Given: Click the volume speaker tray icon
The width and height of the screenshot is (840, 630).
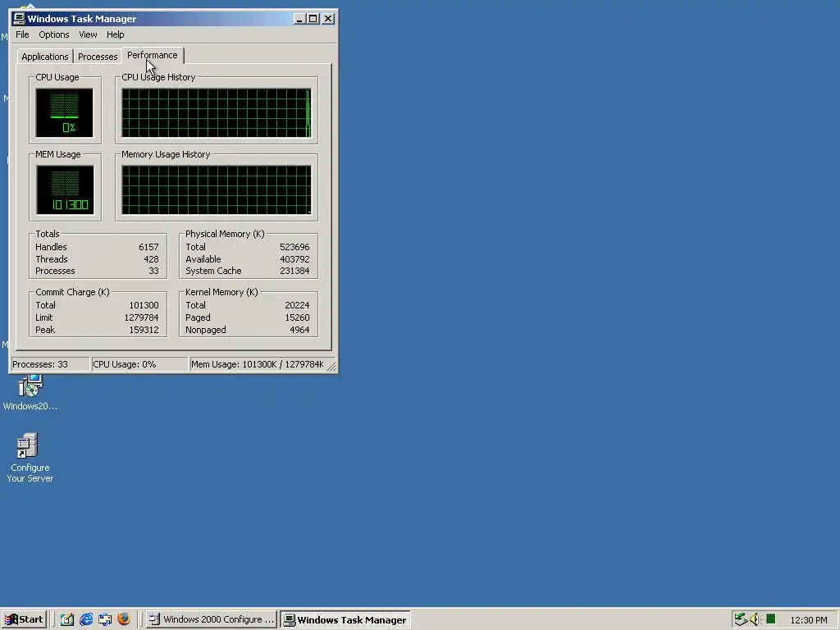Looking at the screenshot, I should pos(756,619).
